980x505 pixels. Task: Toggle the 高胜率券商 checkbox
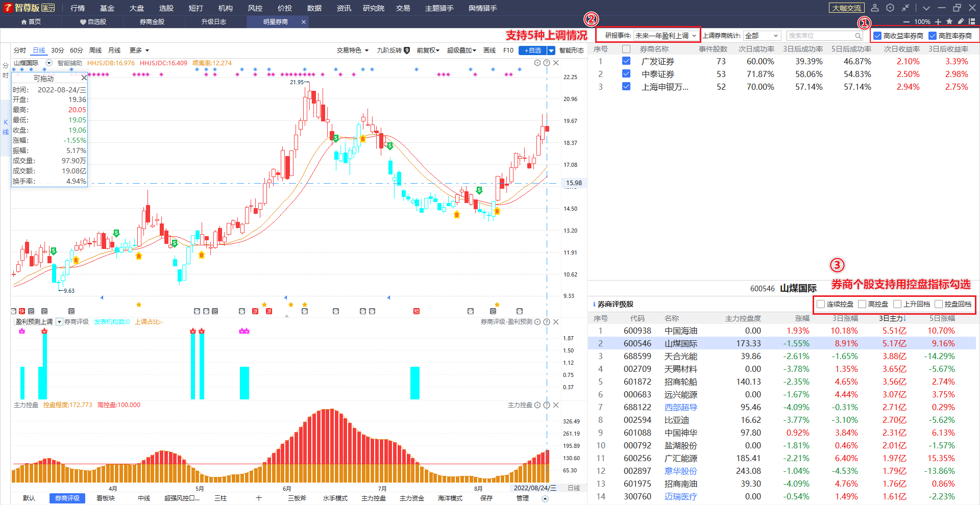933,36
